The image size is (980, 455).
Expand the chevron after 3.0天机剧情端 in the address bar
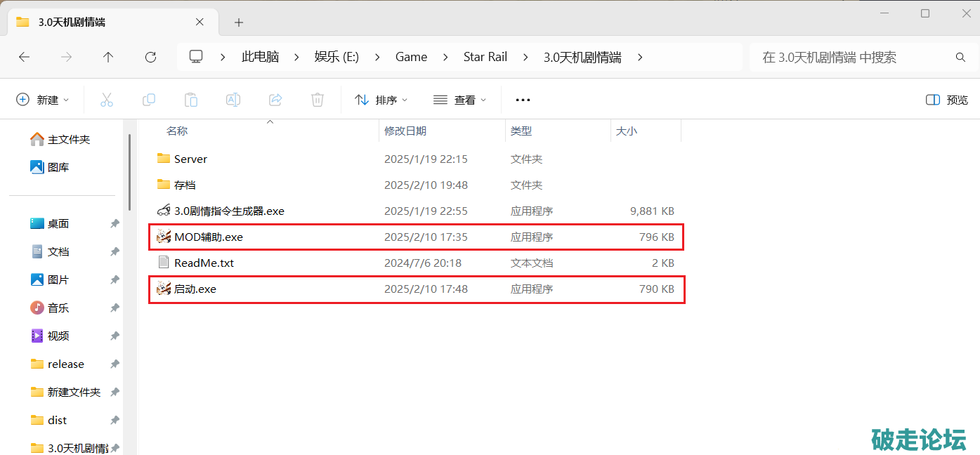640,58
